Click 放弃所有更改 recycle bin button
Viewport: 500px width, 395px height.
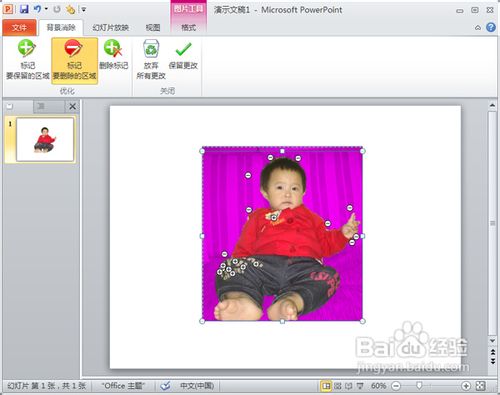pyautogui.click(x=151, y=60)
